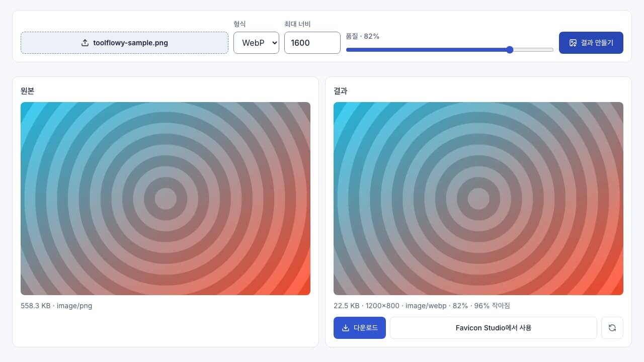Click the 결과 preview image

478,199
